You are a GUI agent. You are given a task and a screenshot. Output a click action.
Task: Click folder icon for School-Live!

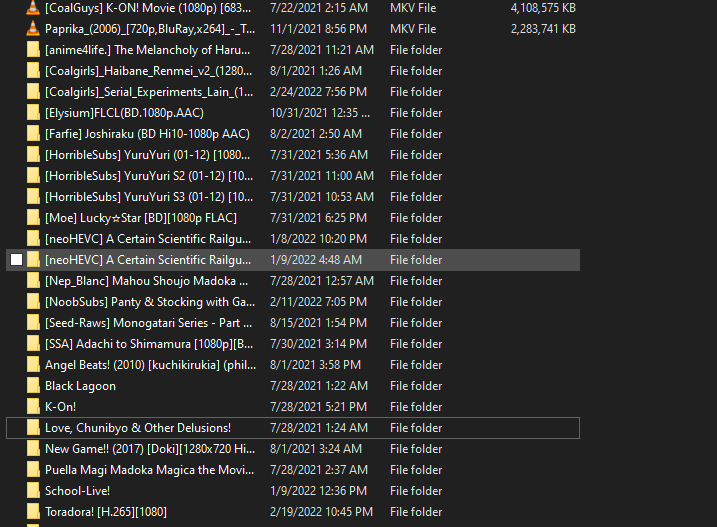(x=33, y=491)
